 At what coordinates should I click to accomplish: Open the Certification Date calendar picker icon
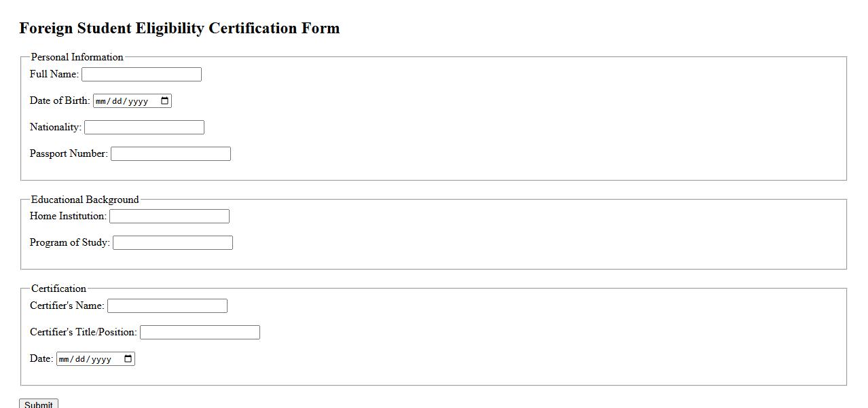(128, 359)
